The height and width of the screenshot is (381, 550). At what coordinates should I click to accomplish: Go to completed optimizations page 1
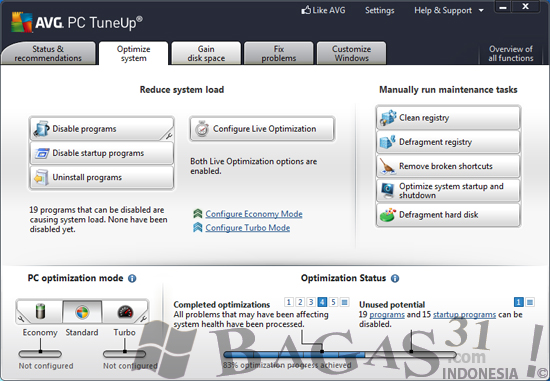click(289, 302)
